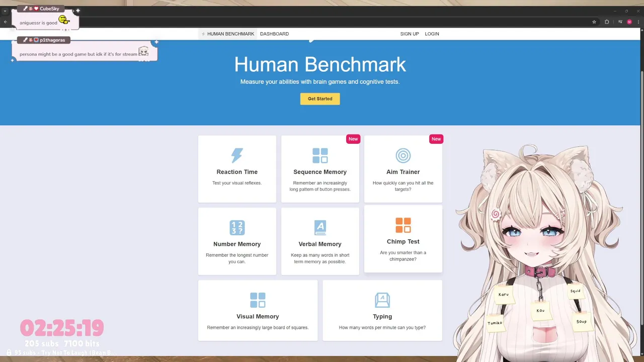Open the Number Memory test title
This screenshot has height=362, width=644.
click(x=237, y=244)
